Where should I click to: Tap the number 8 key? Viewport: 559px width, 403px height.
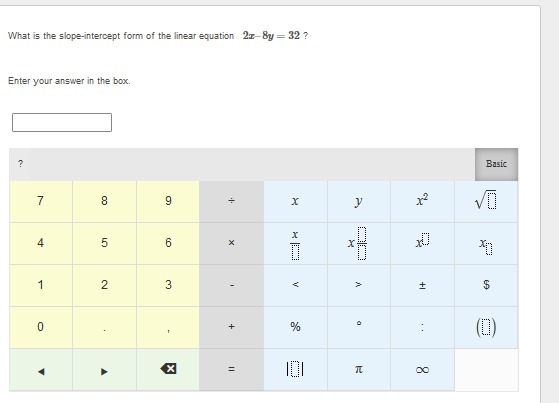(104, 201)
